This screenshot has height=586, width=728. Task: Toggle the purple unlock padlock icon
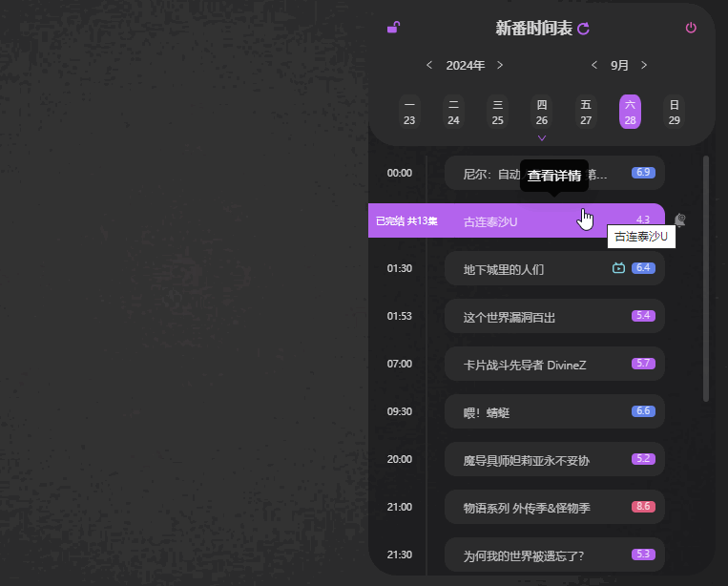393,28
